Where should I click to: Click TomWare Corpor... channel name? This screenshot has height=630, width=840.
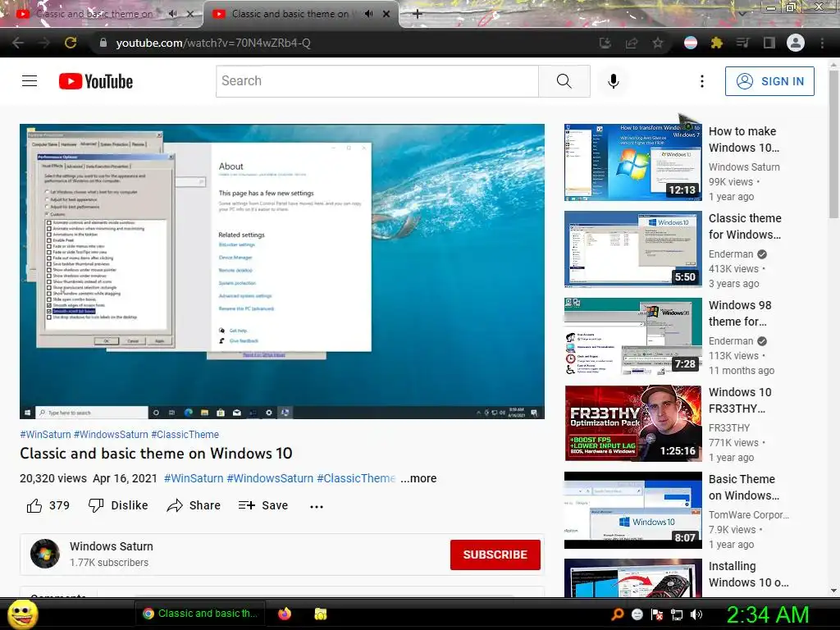point(749,515)
